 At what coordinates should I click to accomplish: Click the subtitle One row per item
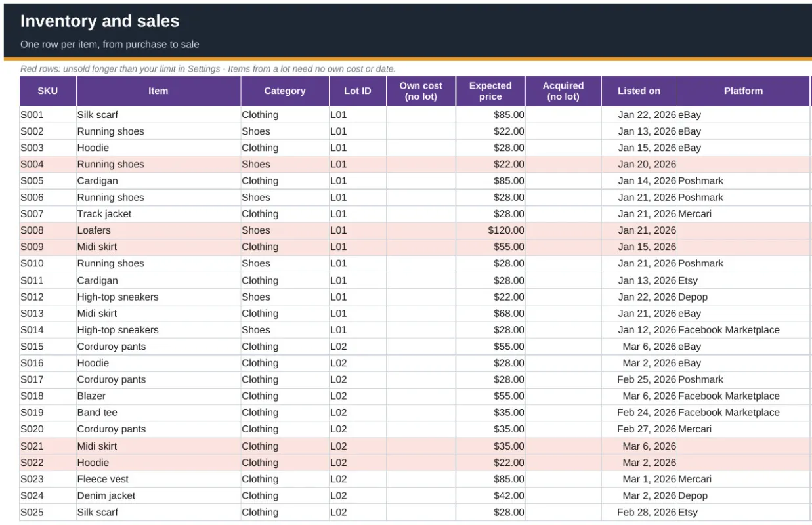pos(110,45)
